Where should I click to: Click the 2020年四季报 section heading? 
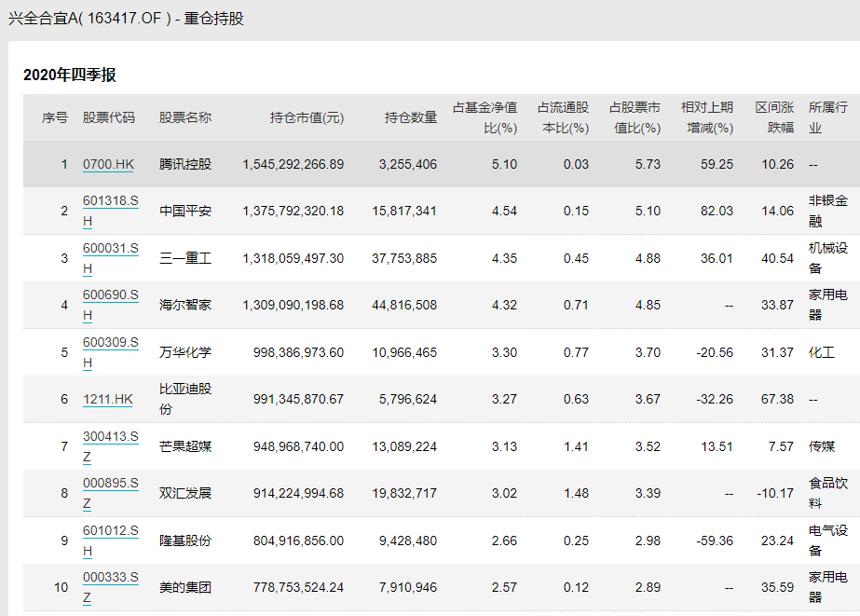70,75
